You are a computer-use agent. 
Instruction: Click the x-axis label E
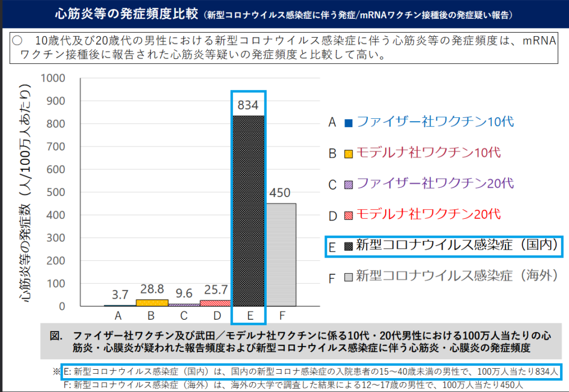pyautogui.click(x=249, y=316)
